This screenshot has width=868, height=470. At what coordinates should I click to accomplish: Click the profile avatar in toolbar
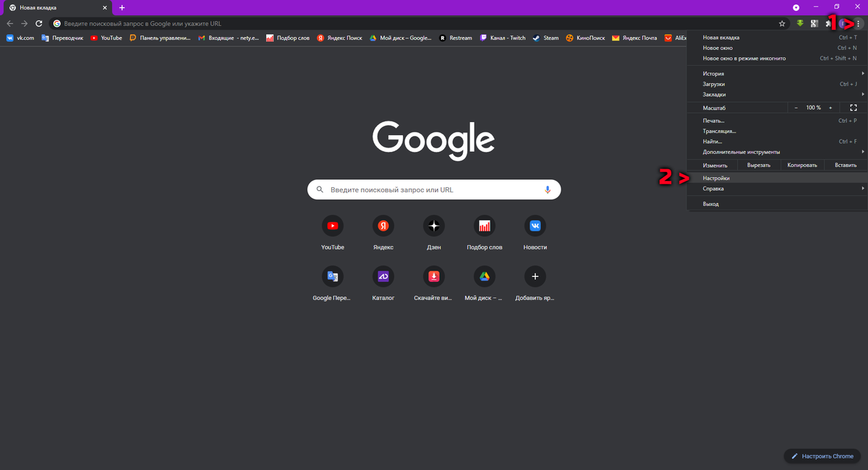[x=843, y=24]
